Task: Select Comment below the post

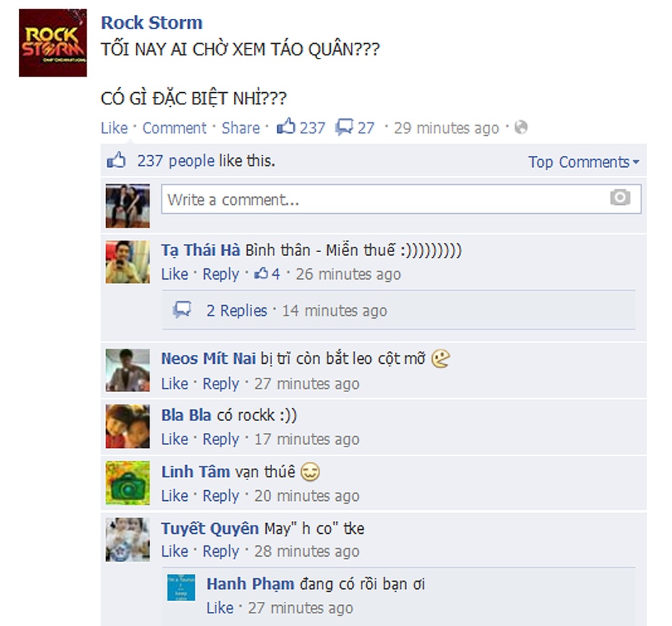Action: point(175,128)
